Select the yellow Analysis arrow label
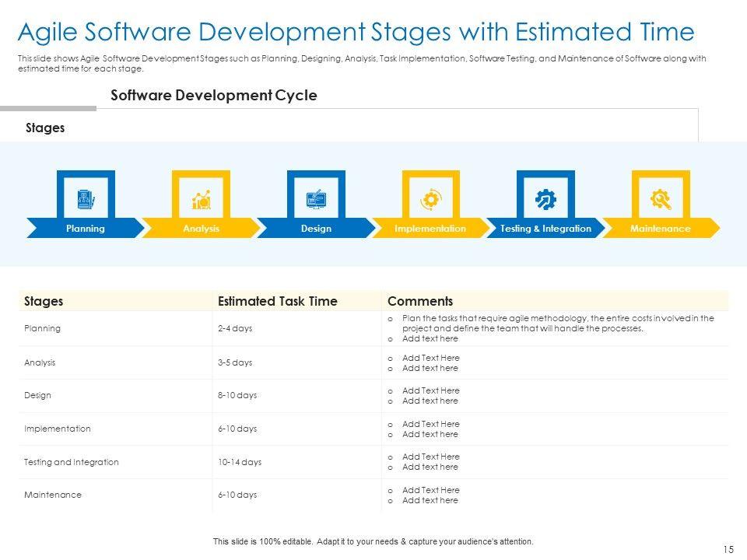Image resolution: width=747 pixels, height=560 pixels. click(201, 229)
